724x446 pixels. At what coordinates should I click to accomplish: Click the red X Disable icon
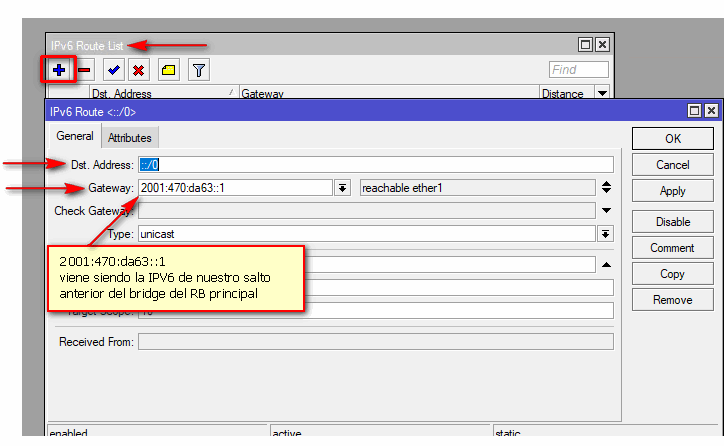[139, 70]
